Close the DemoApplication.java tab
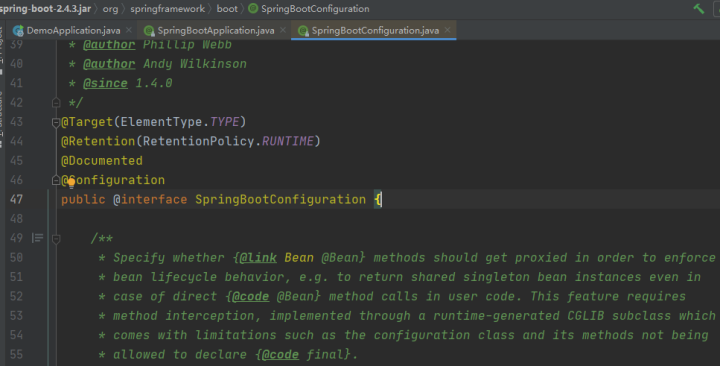This screenshot has width=720, height=366. (x=129, y=30)
